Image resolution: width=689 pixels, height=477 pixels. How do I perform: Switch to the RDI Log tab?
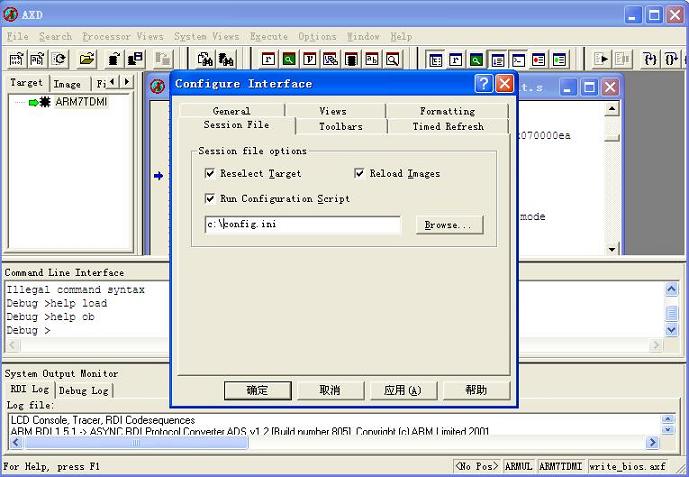point(29,389)
